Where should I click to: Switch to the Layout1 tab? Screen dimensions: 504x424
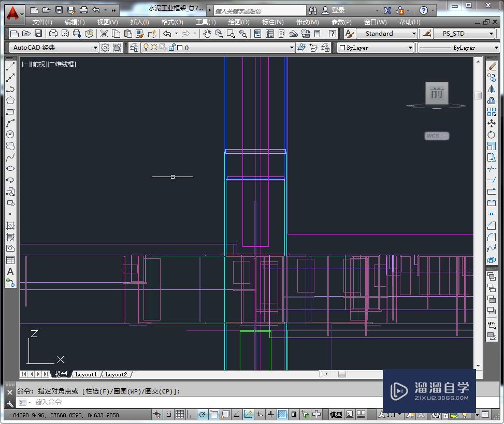point(86,374)
